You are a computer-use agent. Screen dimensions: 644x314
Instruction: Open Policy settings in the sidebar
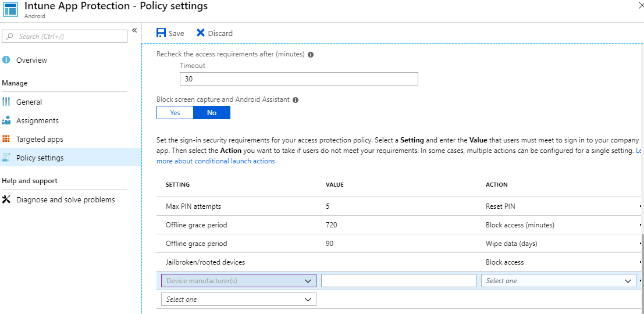[x=40, y=158]
